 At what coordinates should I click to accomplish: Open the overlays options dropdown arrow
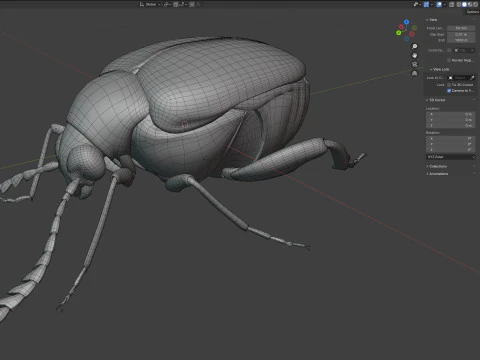[445, 4]
